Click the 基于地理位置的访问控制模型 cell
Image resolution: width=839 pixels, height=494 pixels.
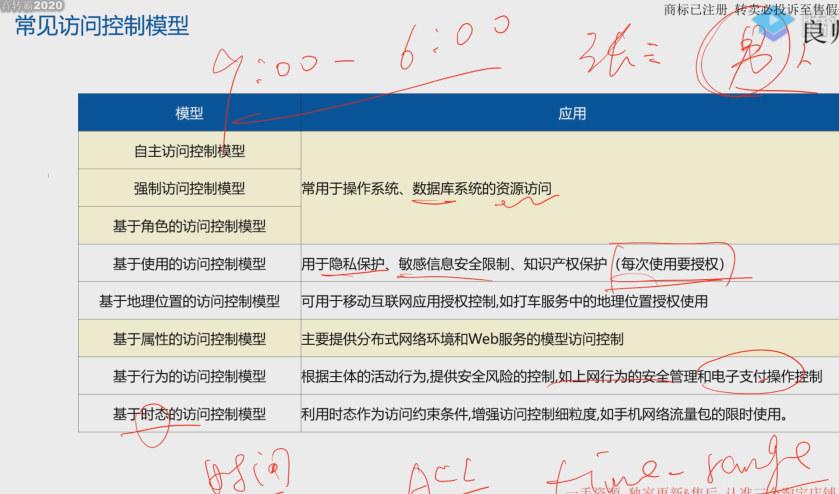[189, 301]
